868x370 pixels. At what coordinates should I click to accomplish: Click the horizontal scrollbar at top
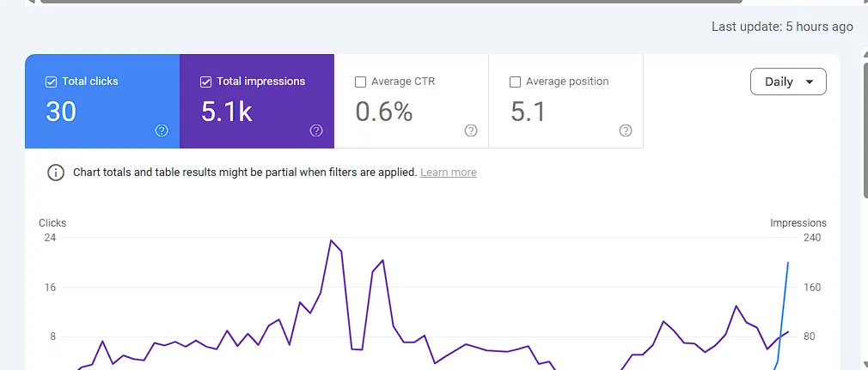391,2
